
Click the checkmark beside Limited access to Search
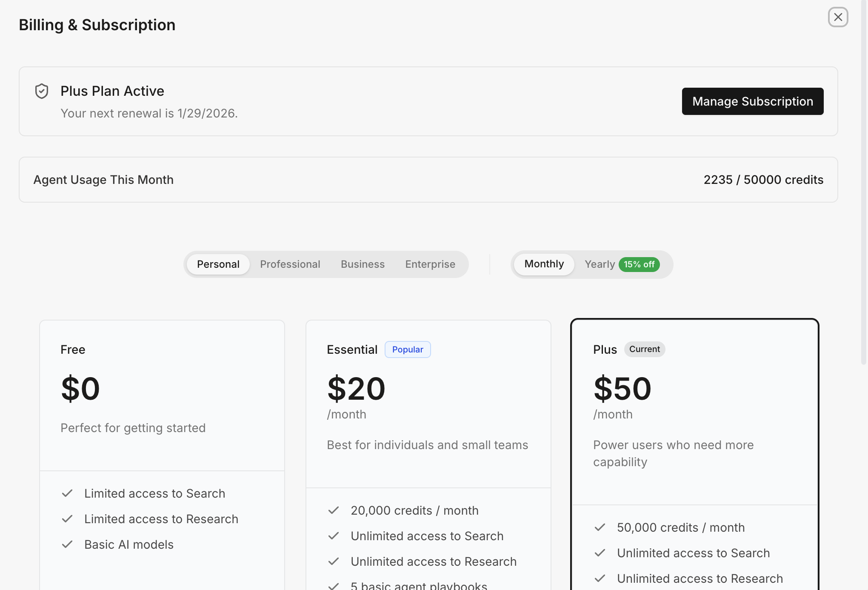[67, 493]
